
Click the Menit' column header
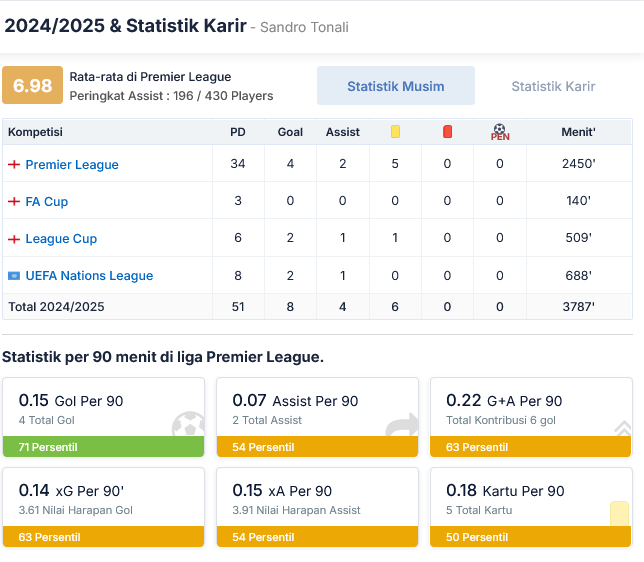tap(579, 132)
